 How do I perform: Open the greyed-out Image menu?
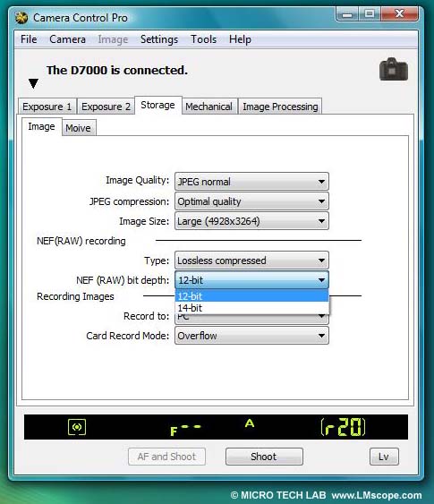[113, 39]
